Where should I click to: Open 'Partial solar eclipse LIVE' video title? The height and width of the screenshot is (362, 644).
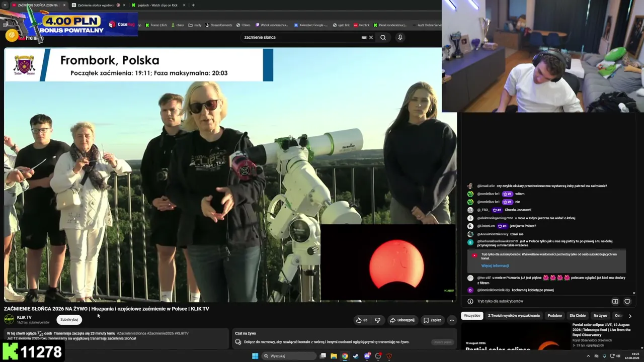click(602, 330)
